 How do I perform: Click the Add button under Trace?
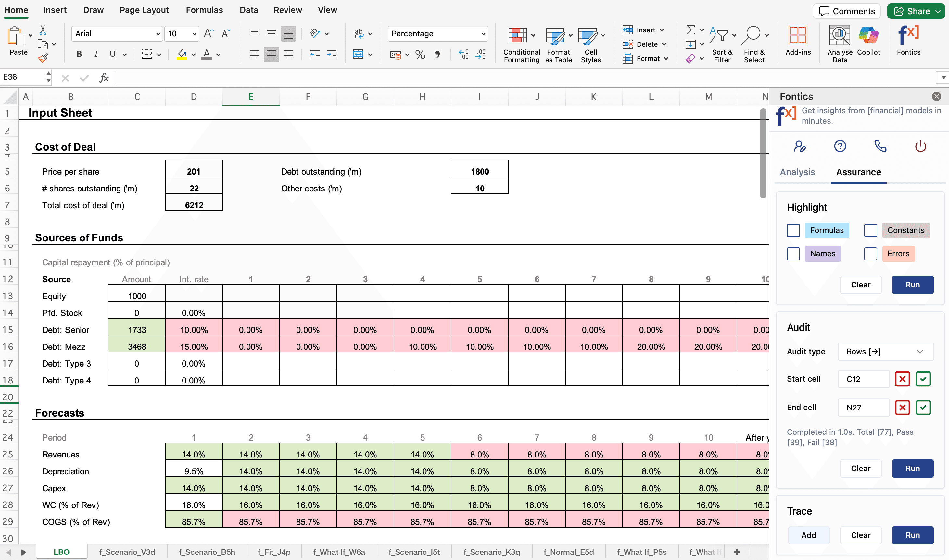pyautogui.click(x=808, y=535)
